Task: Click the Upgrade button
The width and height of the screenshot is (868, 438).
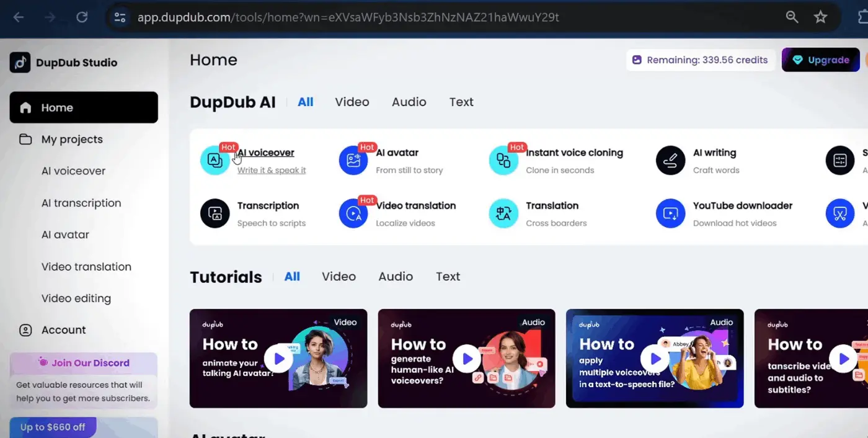Action: [820, 60]
